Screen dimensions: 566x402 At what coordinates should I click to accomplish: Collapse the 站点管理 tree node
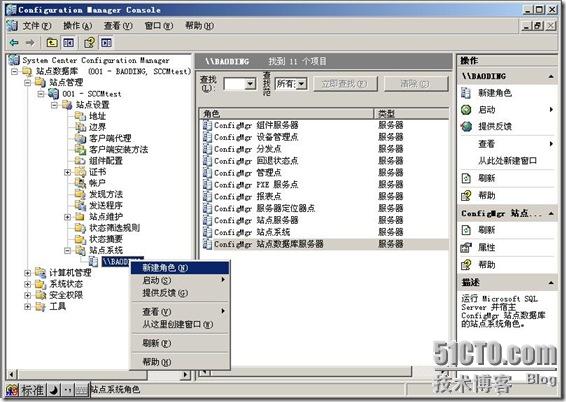27,83
